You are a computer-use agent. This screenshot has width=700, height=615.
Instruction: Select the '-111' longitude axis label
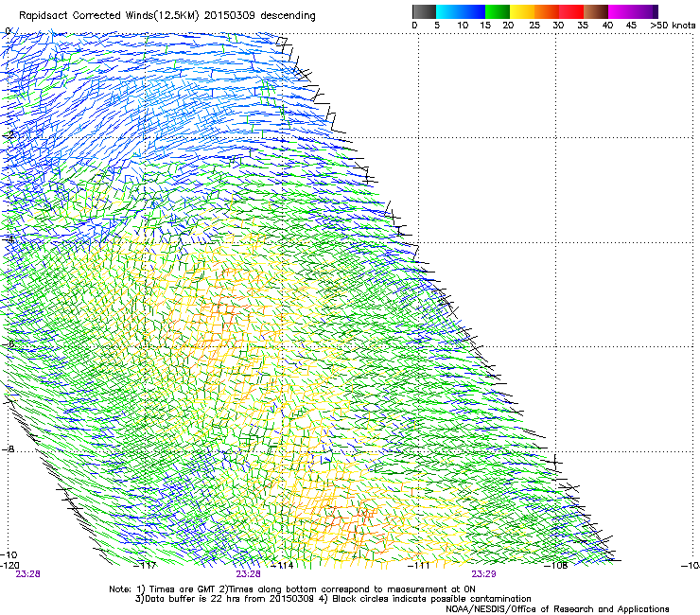coord(419,566)
